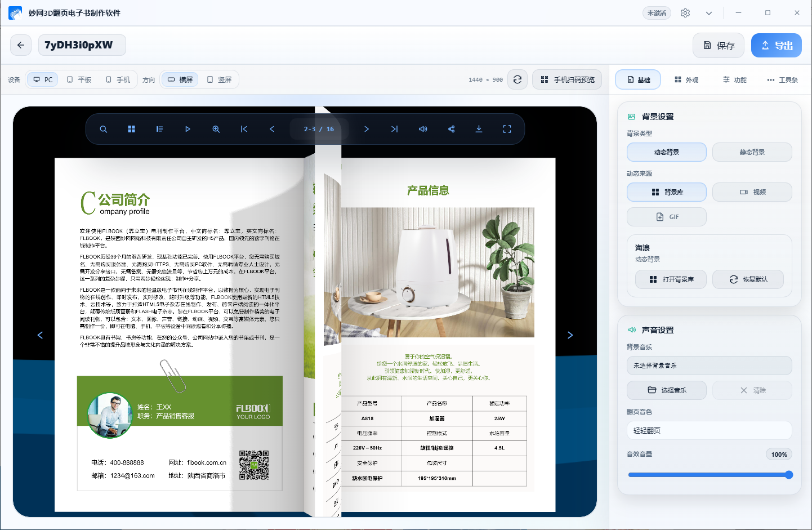
Task: Go to next page in toolbar
Action: tap(367, 129)
